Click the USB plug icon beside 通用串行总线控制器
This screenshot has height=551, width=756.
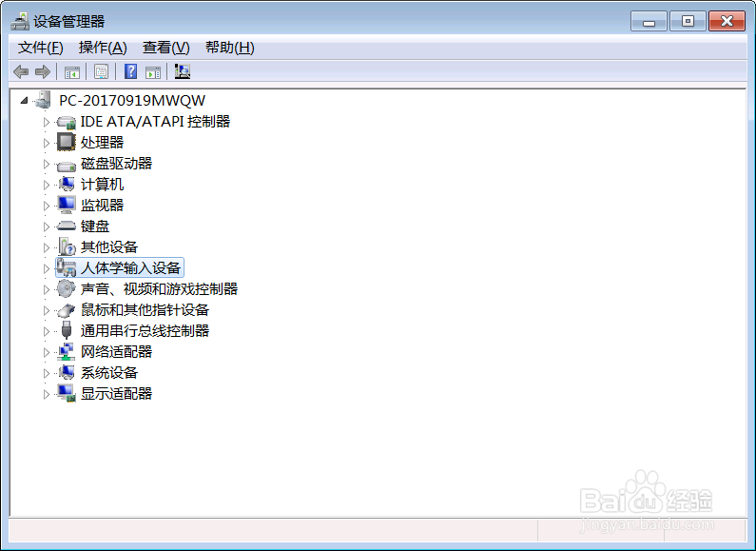coord(67,330)
